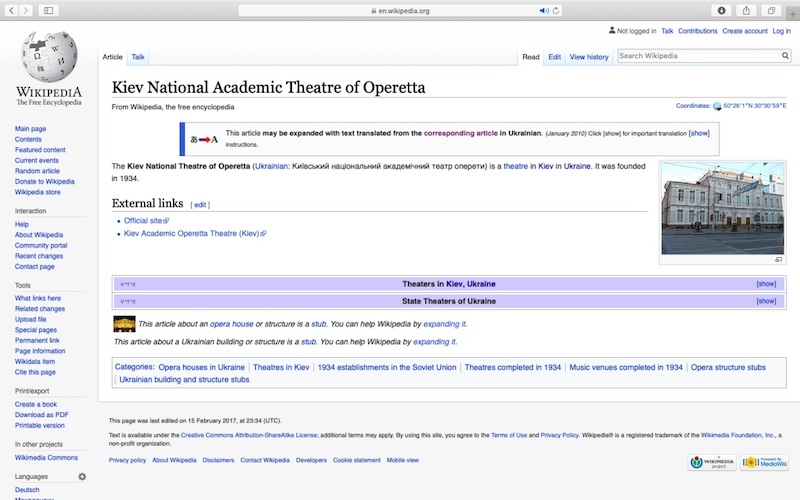800x500 pixels.
Task: Open Random article in sidebar
Action: click(x=37, y=171)
